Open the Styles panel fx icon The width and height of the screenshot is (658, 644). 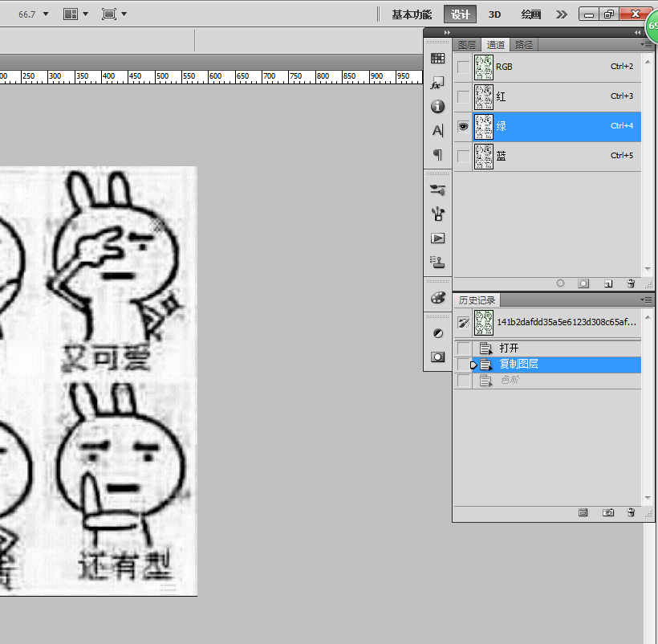click(x=437, y=83)
